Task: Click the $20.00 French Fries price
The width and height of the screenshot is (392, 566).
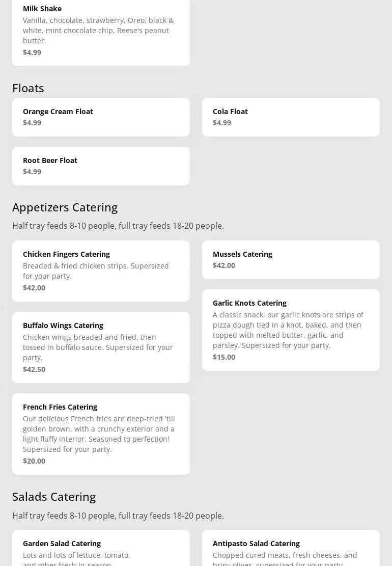Action: pyautogui.click(x=34, y=461)
